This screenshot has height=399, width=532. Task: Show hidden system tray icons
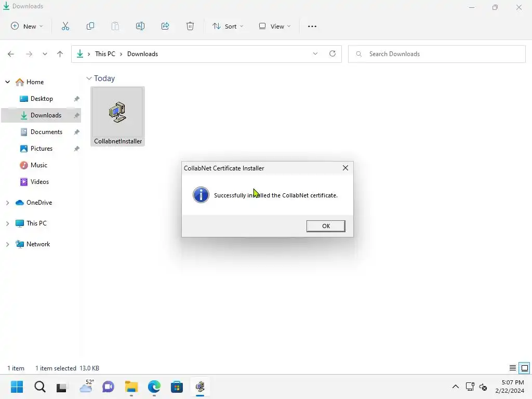[455, 387]
